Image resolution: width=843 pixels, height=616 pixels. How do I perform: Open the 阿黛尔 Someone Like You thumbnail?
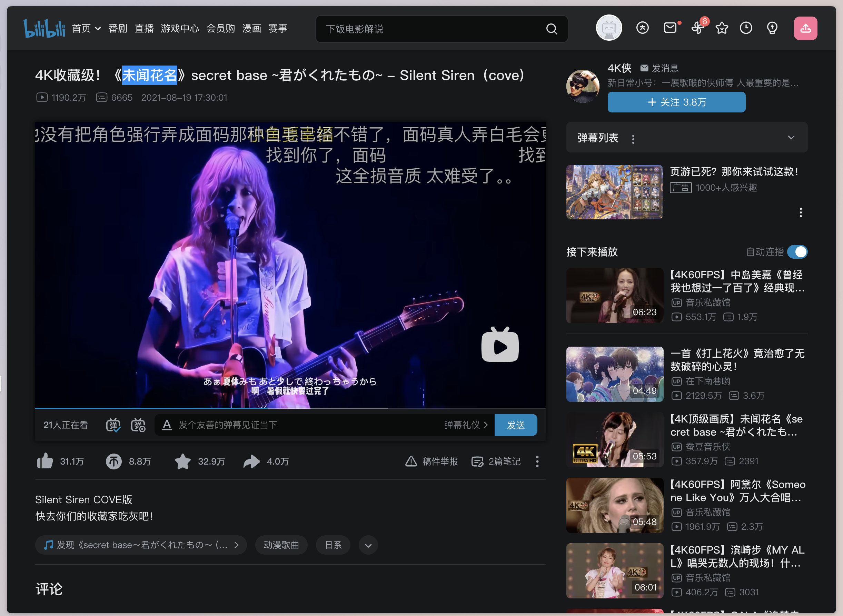pos(614,505)
